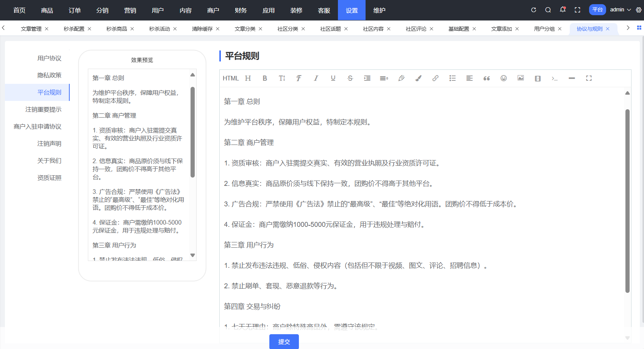Place cursor in 第二章 商户管理 editor line
Viewport: 644px width, 349px height.
click(x=249, y=143)
